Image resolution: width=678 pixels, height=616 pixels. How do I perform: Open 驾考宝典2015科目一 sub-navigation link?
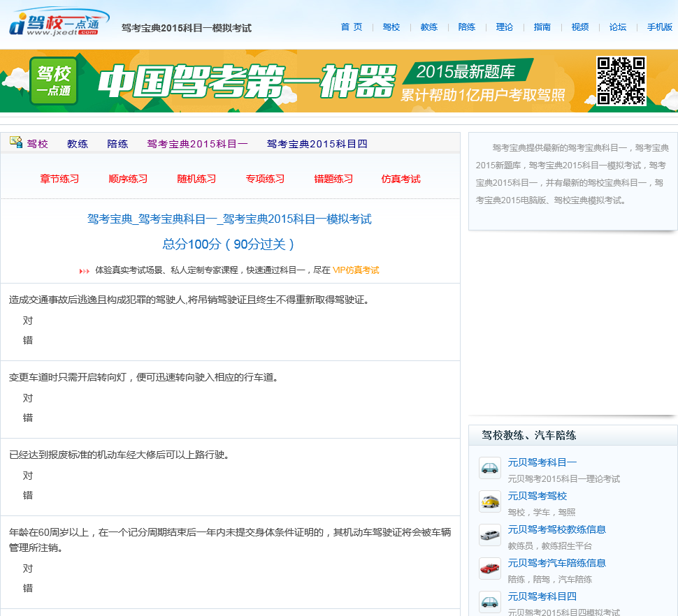[197, 144]
